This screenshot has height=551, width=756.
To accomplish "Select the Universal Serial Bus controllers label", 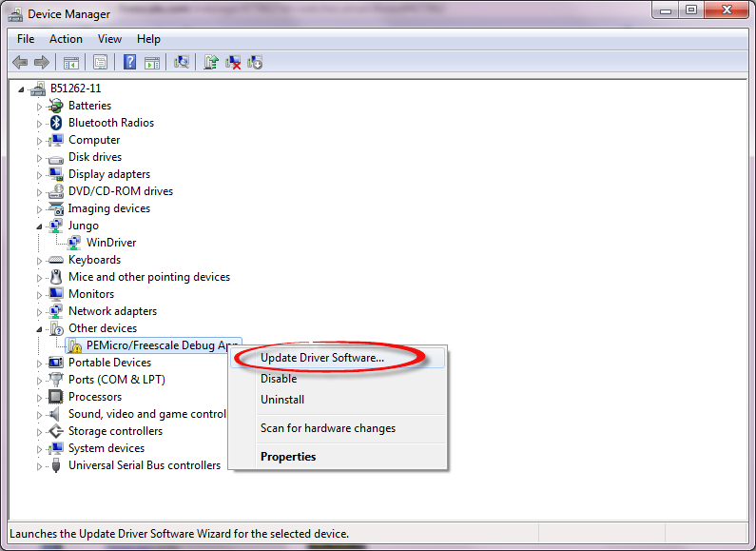I will pos(145,465).
